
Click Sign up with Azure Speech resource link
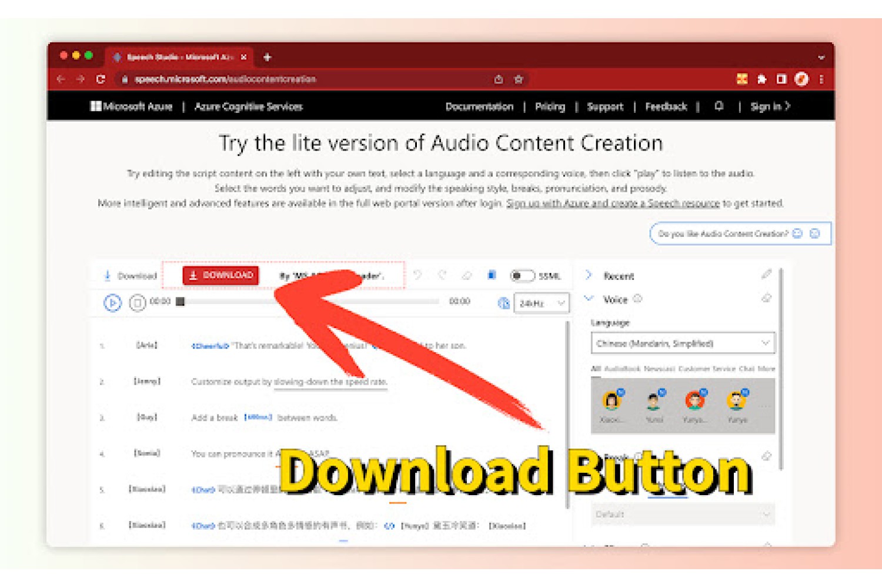coord(613,203)
